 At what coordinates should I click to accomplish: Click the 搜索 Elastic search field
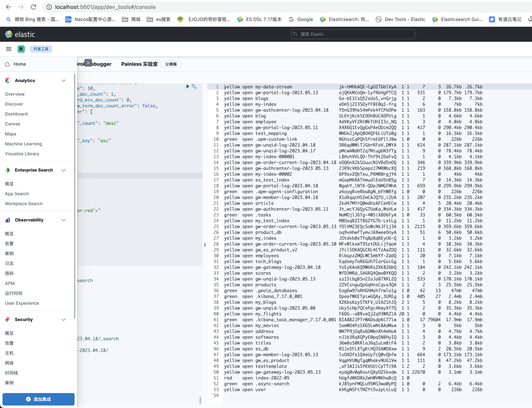[353, 34]
